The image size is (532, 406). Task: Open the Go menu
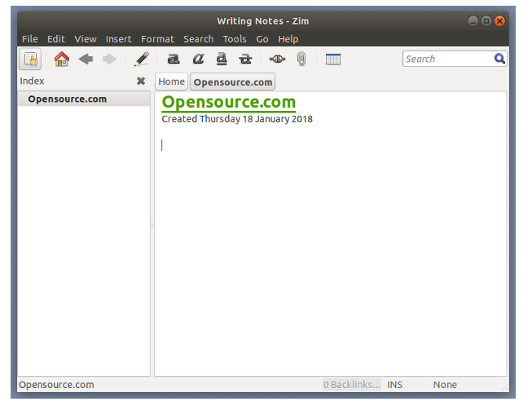pyautogui.click(x=262, y=39)
